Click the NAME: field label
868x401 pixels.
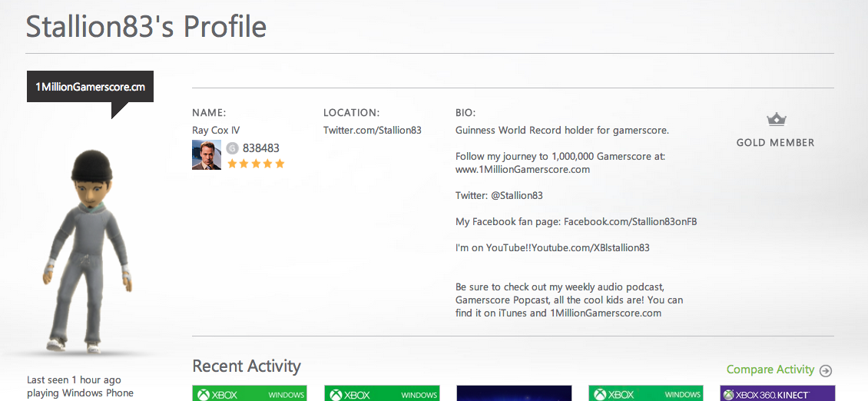tap(209, 113)
